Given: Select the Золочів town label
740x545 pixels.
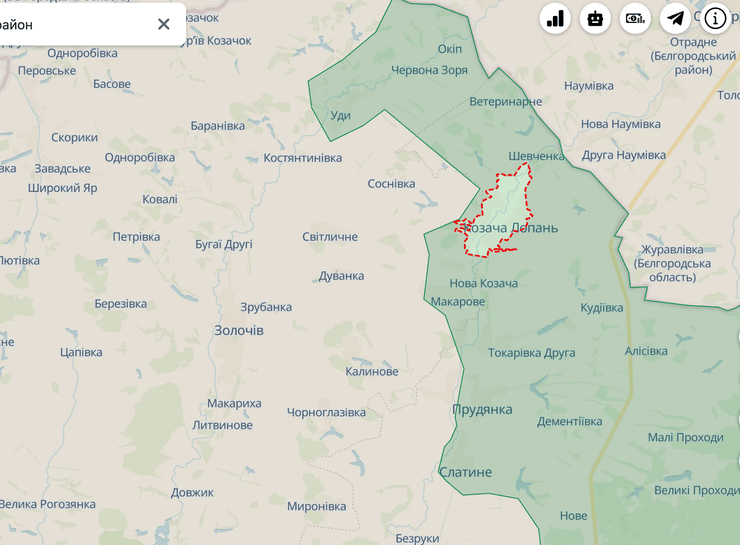Looking at the screenshot, I should 239,330.
